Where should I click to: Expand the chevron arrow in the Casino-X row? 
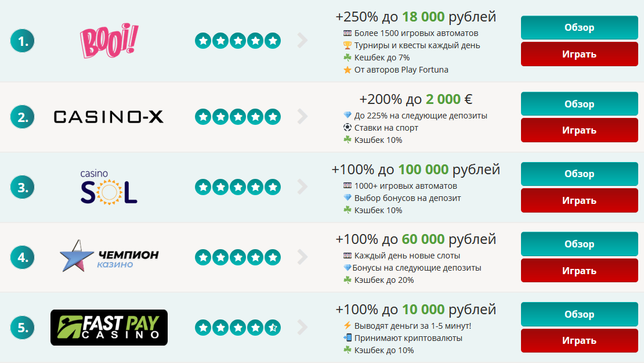tap(302, 117)
